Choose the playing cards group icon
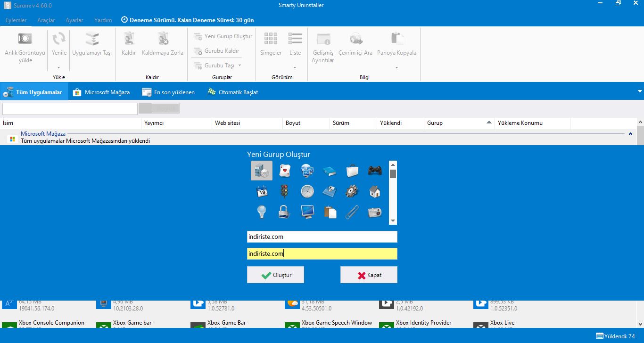The width and height of the screenshot is (644, 343). 284,171
